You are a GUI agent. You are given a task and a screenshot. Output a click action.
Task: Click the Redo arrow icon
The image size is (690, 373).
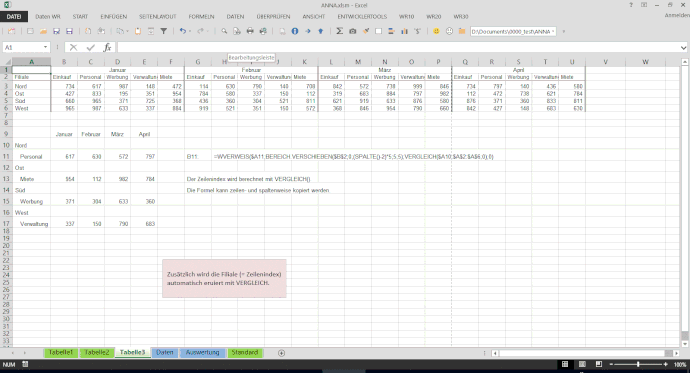tap(201, 31)
